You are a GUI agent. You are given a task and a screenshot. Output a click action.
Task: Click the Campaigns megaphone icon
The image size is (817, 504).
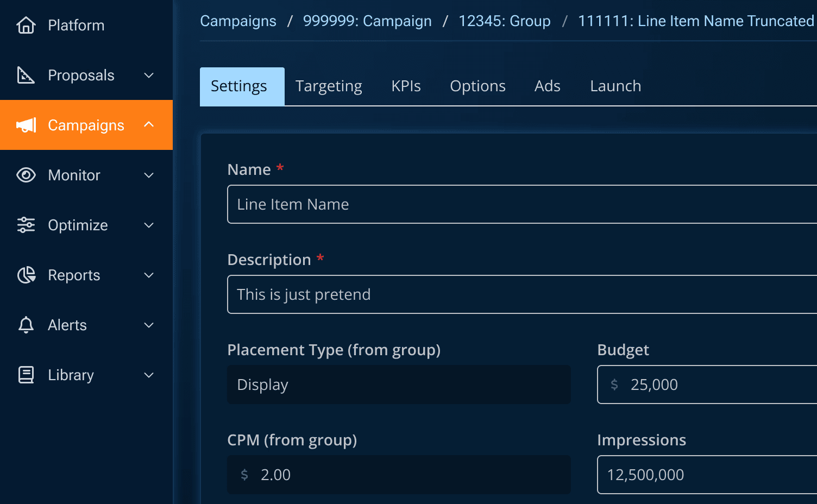[26, 125]
